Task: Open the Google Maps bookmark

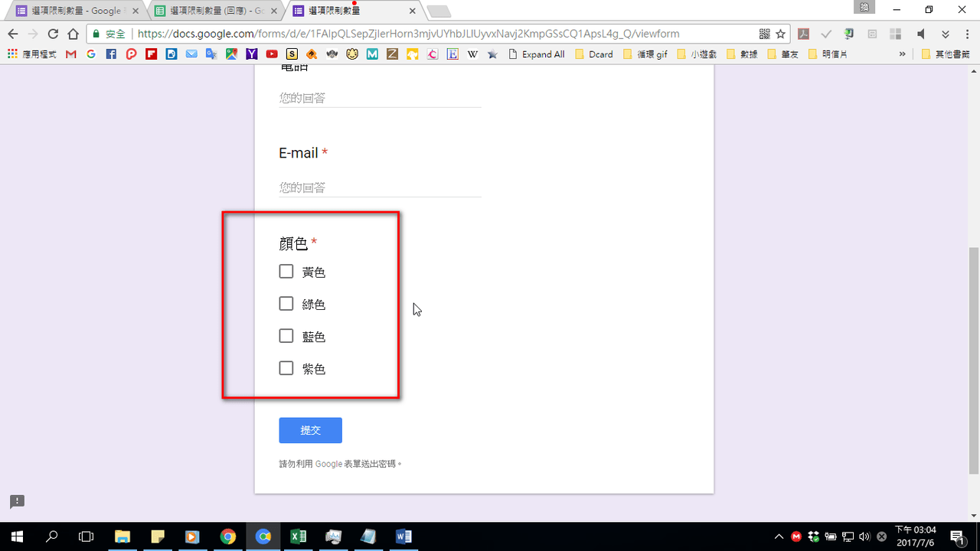Action: [231, 54]
